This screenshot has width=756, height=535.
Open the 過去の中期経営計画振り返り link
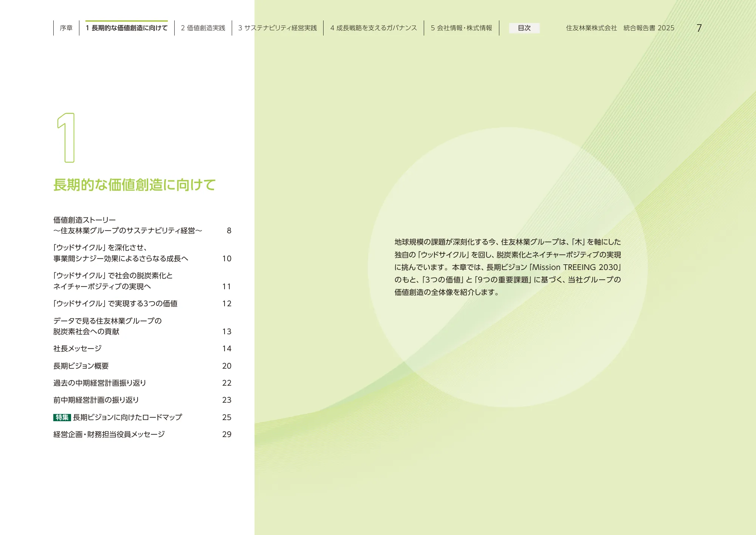click(99, 383)
